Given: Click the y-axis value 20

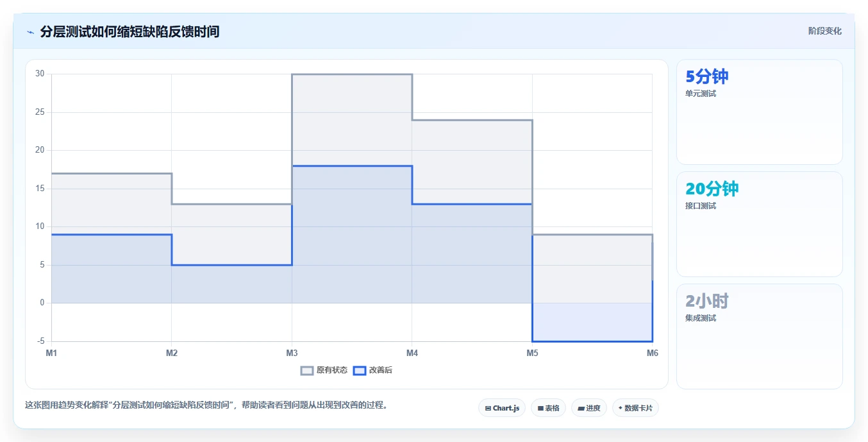Looking at the screenshot, I should [40, 150].
